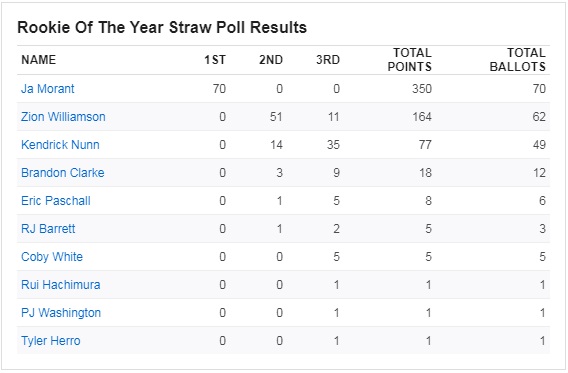Screen dimensions: 568x373
Task: Select Eric Paschall link
Action: (55, 201)
